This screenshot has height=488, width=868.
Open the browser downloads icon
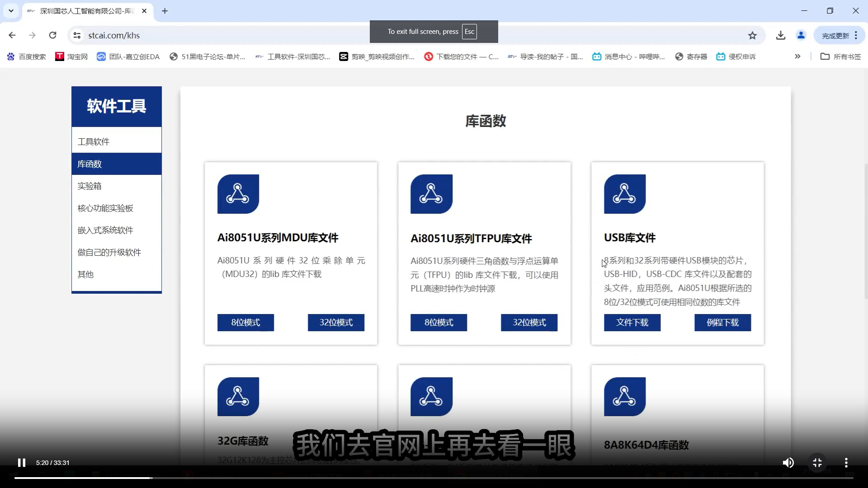click(x=780, y=35)
